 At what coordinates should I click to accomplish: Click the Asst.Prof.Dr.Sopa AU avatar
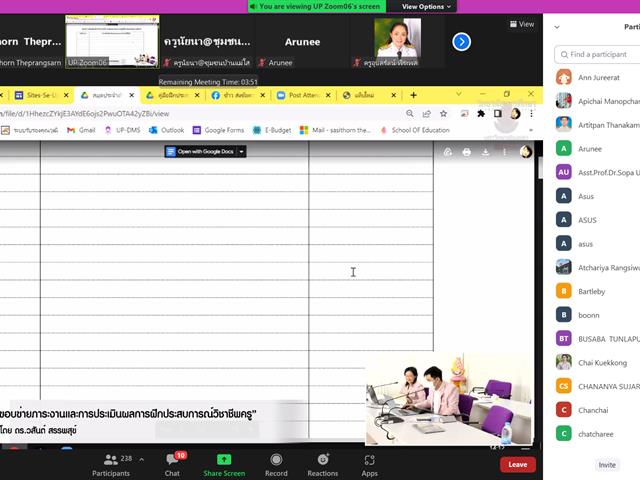(564, 172)
